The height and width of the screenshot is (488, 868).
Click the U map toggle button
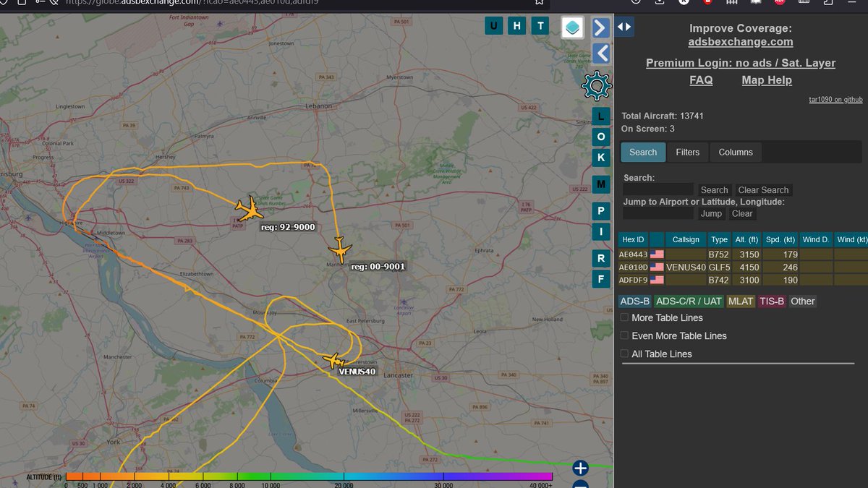click(494, 27)
